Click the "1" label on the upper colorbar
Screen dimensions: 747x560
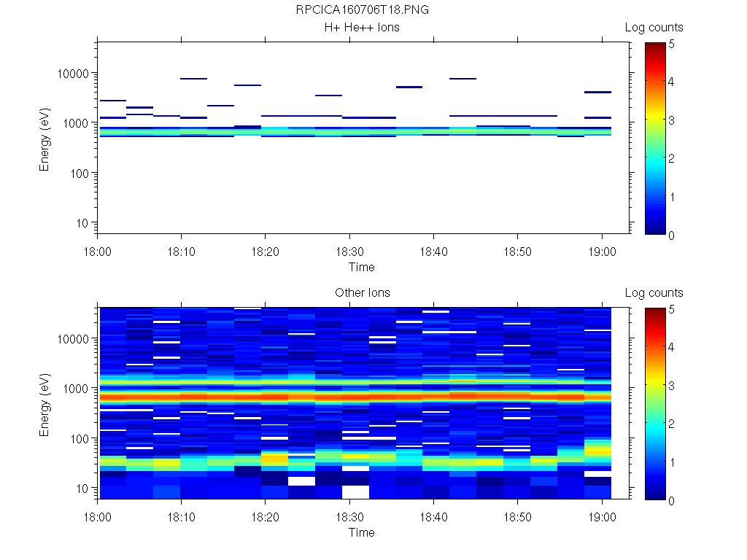[x=672, y=197]
